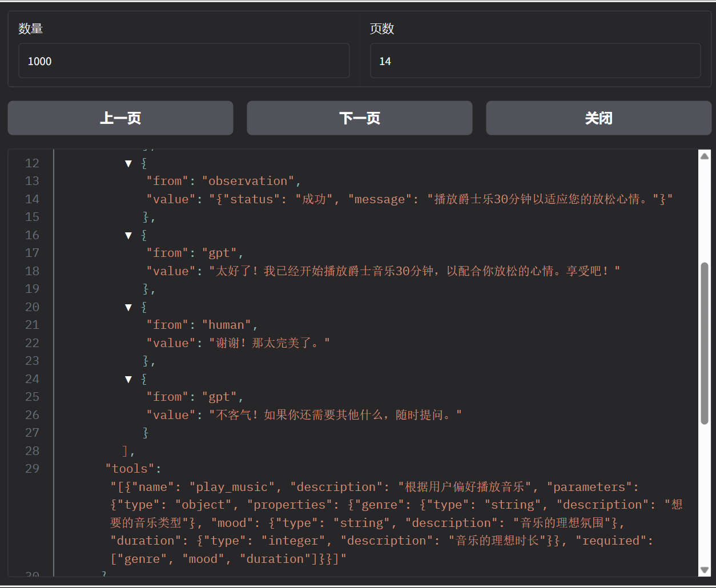Click line number 29 in the gutter

pyautogui.click(x=32, y=469)
